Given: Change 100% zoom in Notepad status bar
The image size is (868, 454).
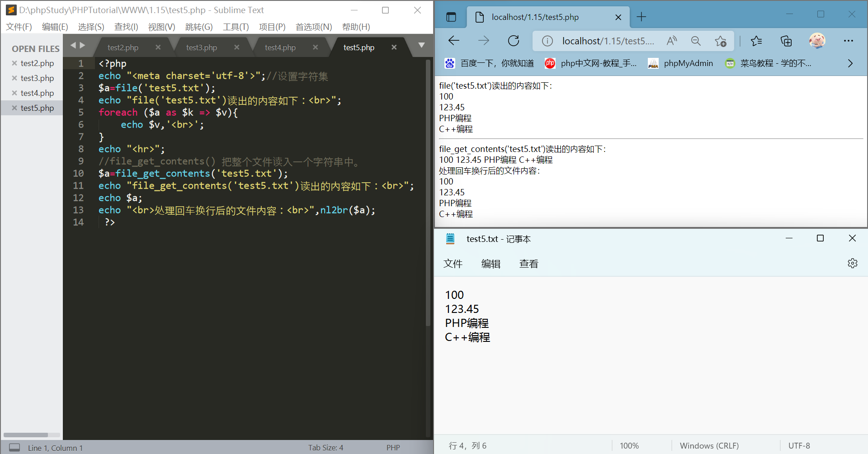Looking at the screenshot, I should (x=629, y=446).
